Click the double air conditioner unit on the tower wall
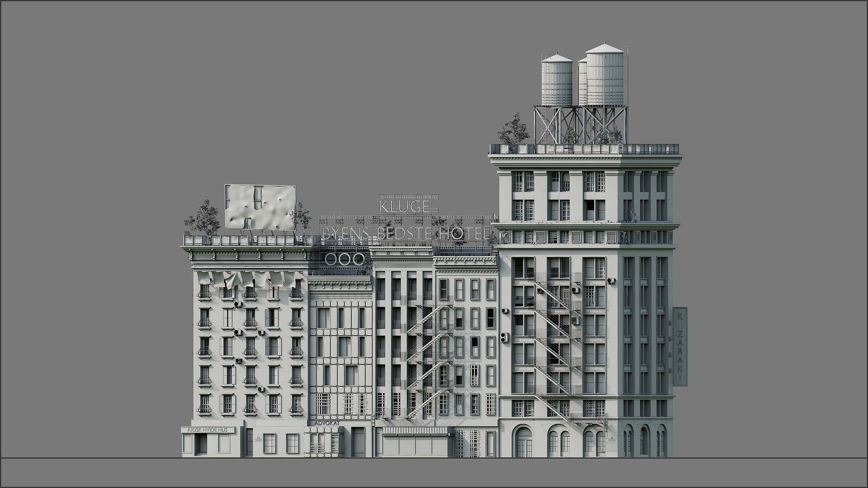The image size is (868, 488). coord(505,338)
